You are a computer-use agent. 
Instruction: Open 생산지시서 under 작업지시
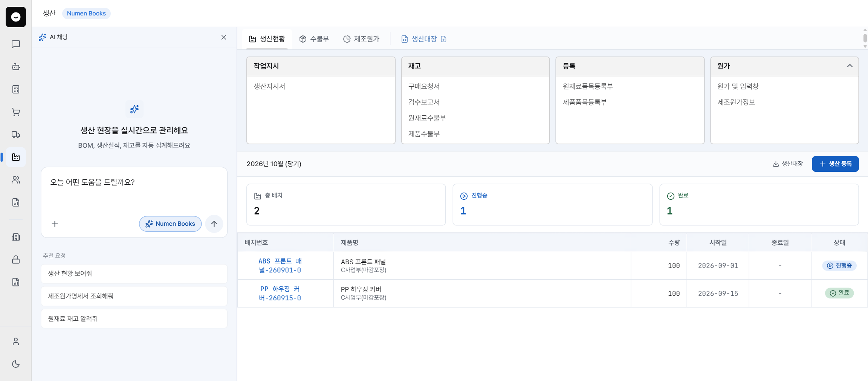click(269, 86)
